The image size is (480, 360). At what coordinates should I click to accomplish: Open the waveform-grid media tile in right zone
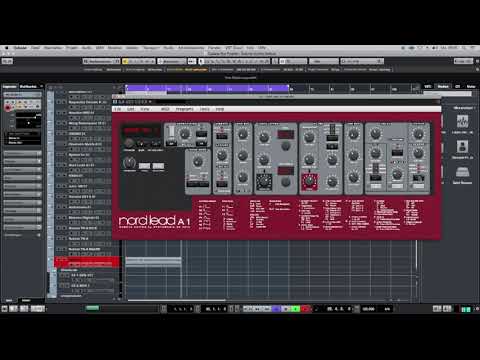click(x=462, y=121)
